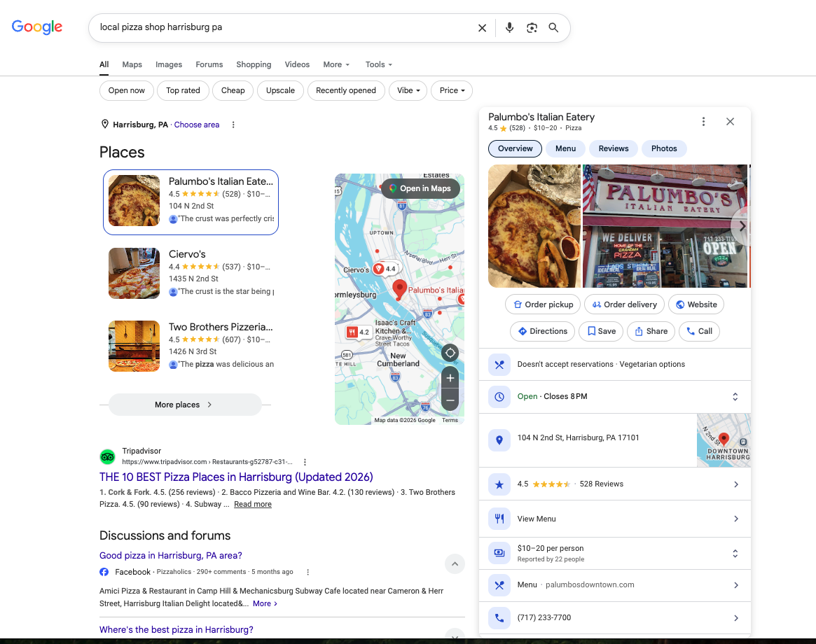Open map with Open in Maps button

point(420,189)
